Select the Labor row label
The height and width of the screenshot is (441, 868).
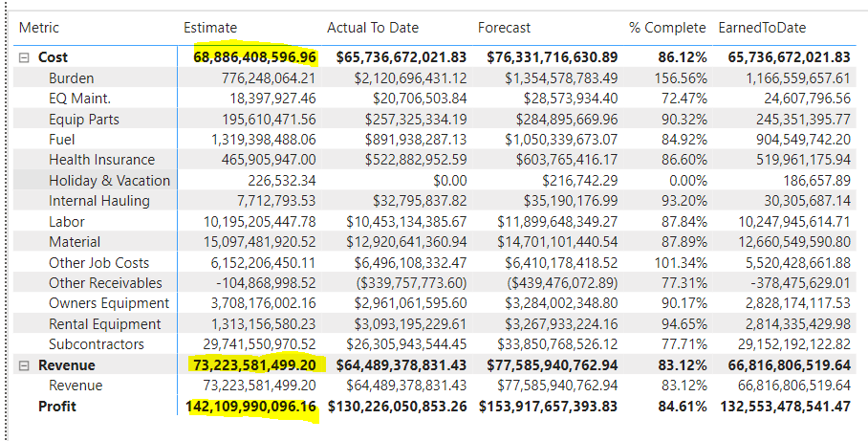point(66,222)
